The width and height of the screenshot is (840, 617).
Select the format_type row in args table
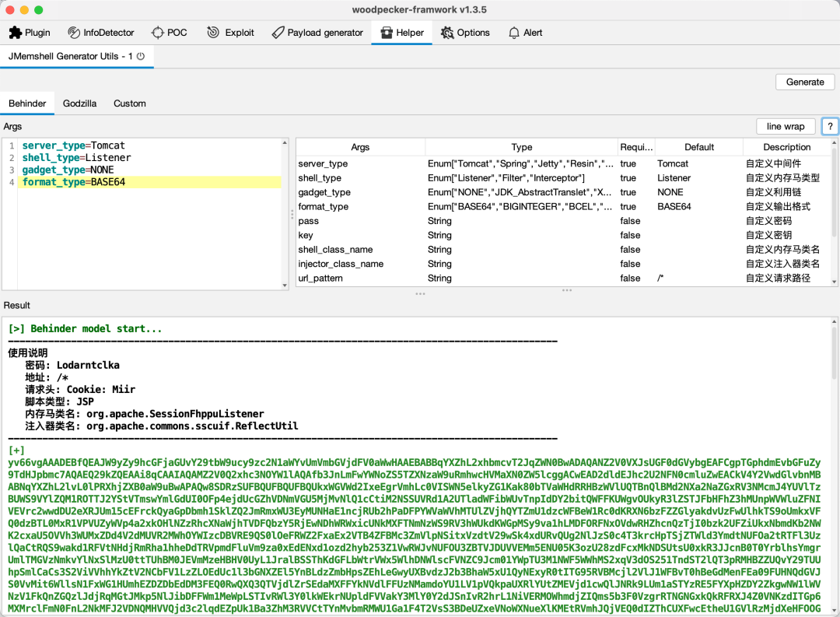click(563, 206)
